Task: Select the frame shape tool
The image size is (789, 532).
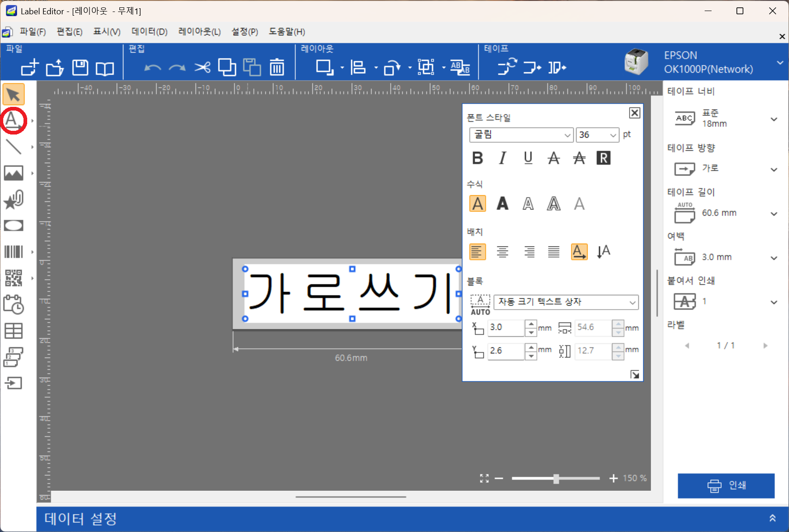Action: (x=13, y=226)
